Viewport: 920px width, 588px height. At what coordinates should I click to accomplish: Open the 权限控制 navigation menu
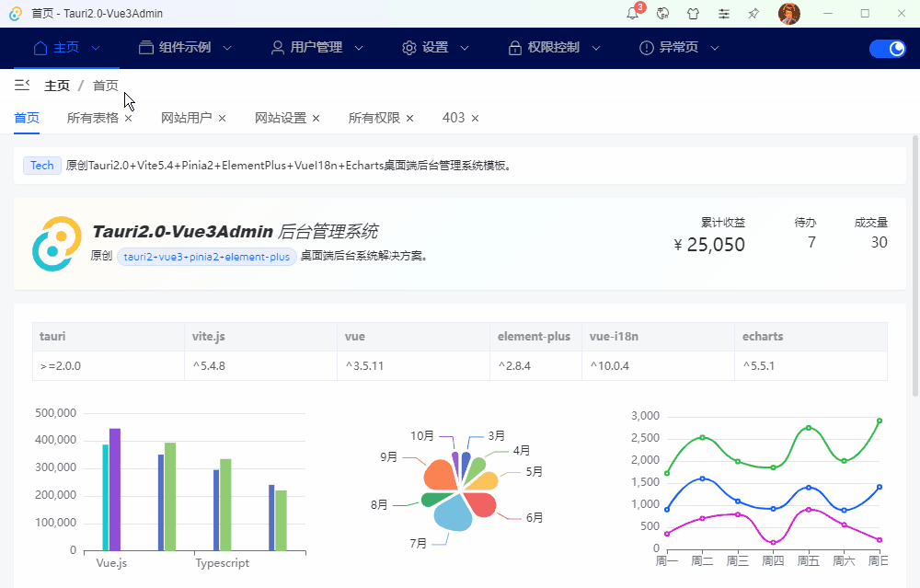pos(554,48)
